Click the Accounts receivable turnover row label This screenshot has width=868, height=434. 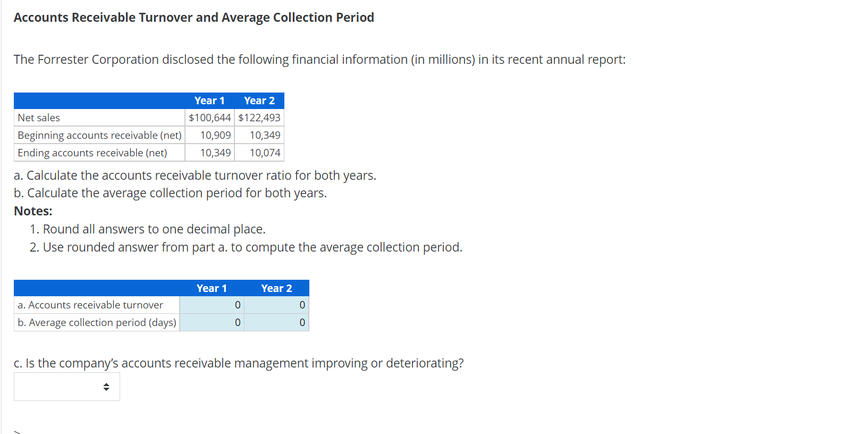tap(90, 305)
